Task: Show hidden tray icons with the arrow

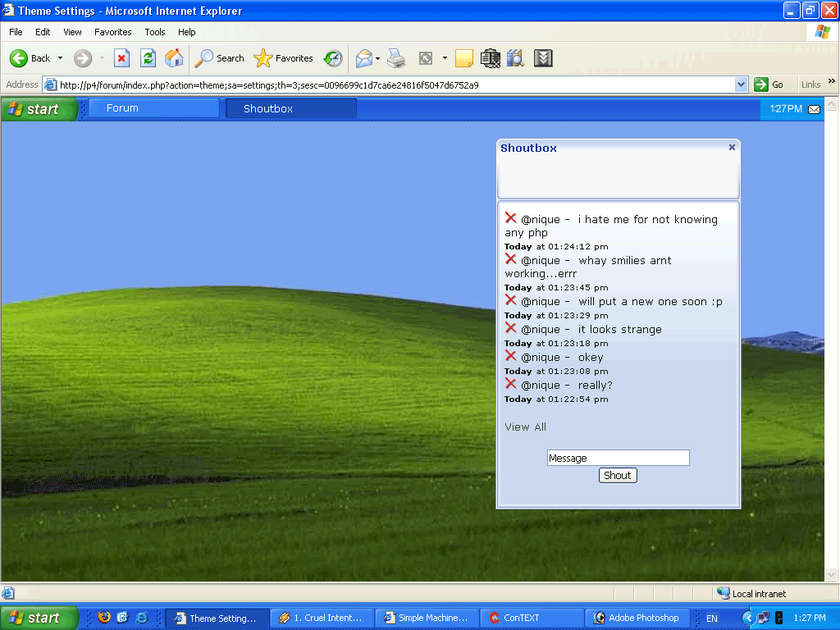Action: [748, 618]
